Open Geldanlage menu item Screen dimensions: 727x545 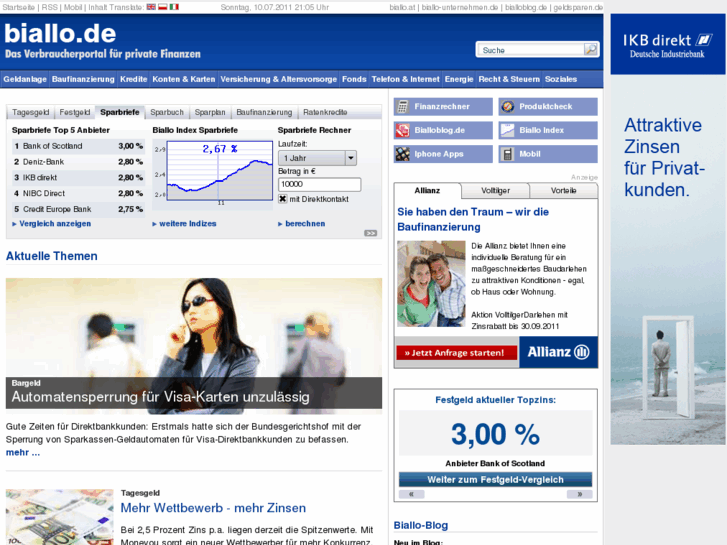pos(25,79)
